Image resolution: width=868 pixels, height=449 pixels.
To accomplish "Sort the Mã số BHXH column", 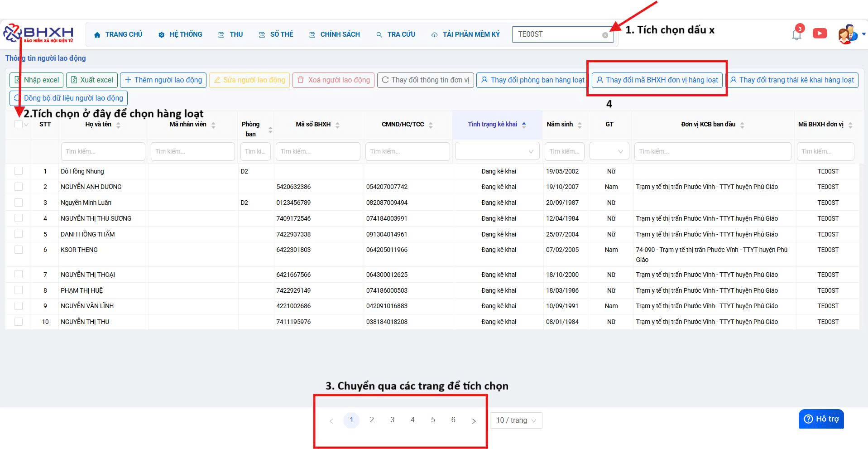I will pos(337,125).
